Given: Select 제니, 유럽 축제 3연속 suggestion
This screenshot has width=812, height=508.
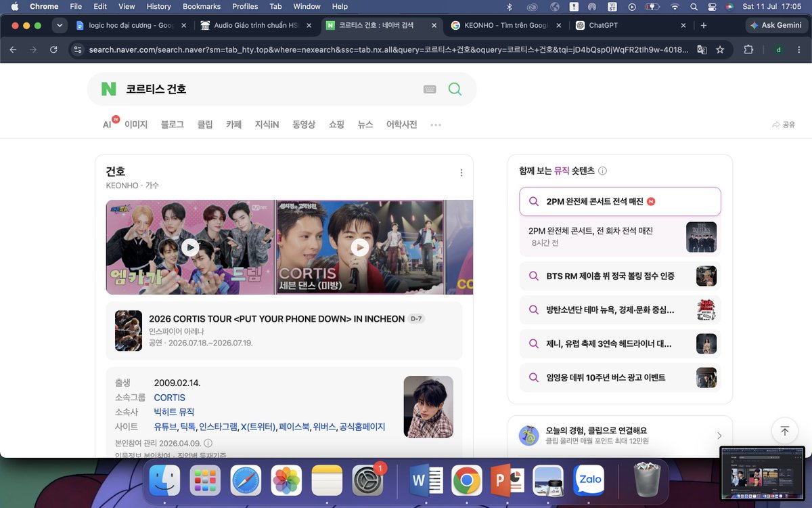Looking at the screenshot, I should (620, 343).
